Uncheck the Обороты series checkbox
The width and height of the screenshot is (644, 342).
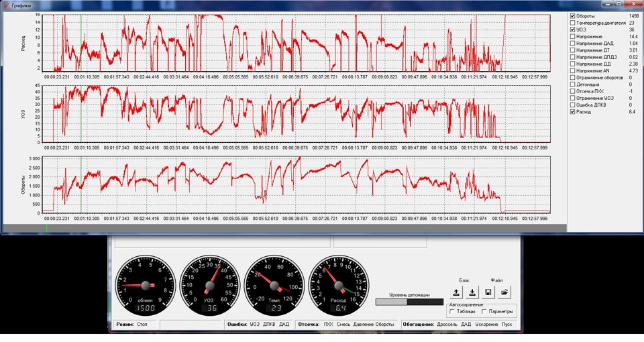click(572, 16)
